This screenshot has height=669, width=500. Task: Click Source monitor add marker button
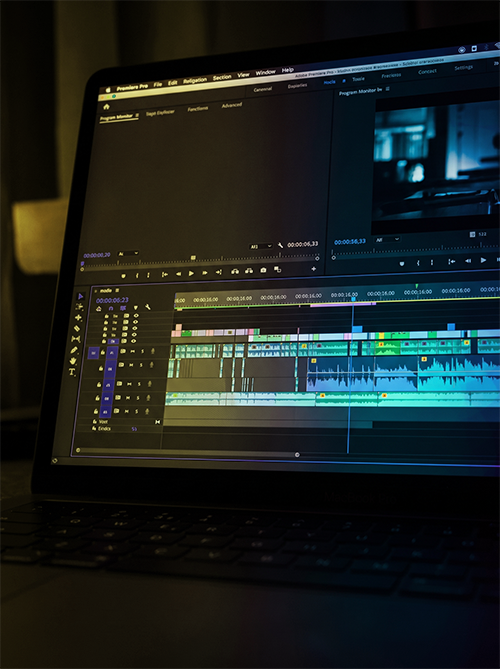(x=123, y=276)
